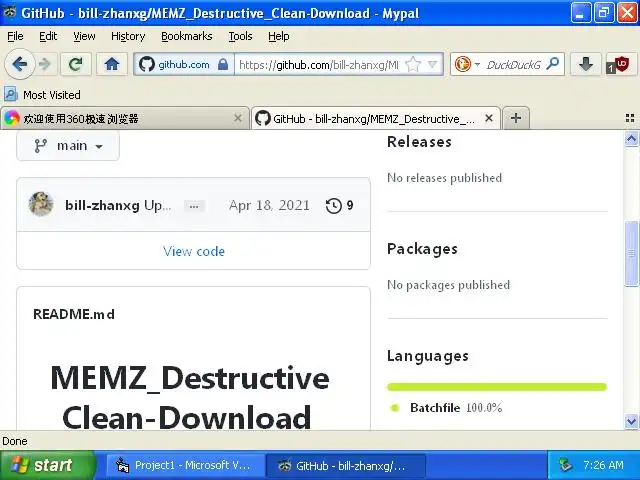This screenshot has width=640, height=480.
Task: Open the File menu
Action: (15, 36)
